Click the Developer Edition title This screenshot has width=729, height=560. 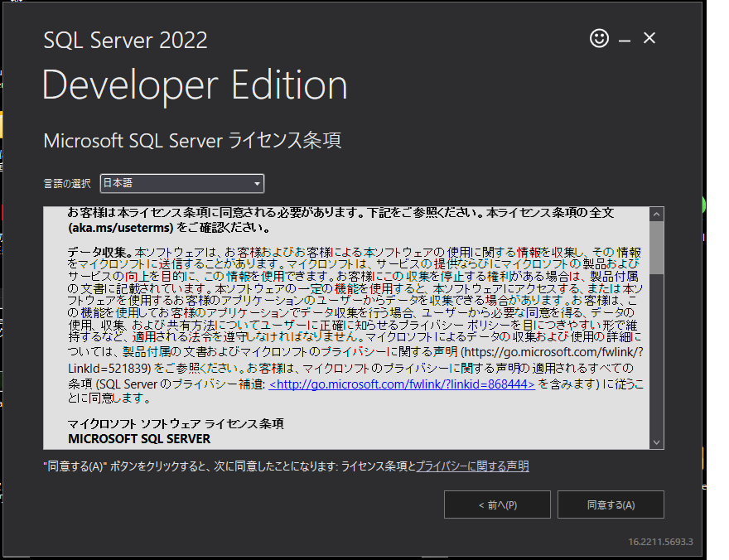195,83
